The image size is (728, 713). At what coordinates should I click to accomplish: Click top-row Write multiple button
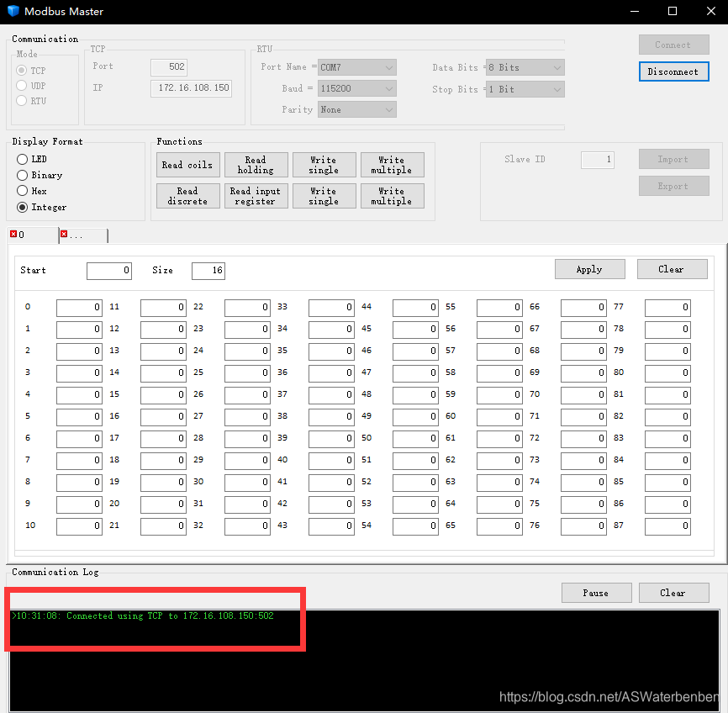point(393,165)
